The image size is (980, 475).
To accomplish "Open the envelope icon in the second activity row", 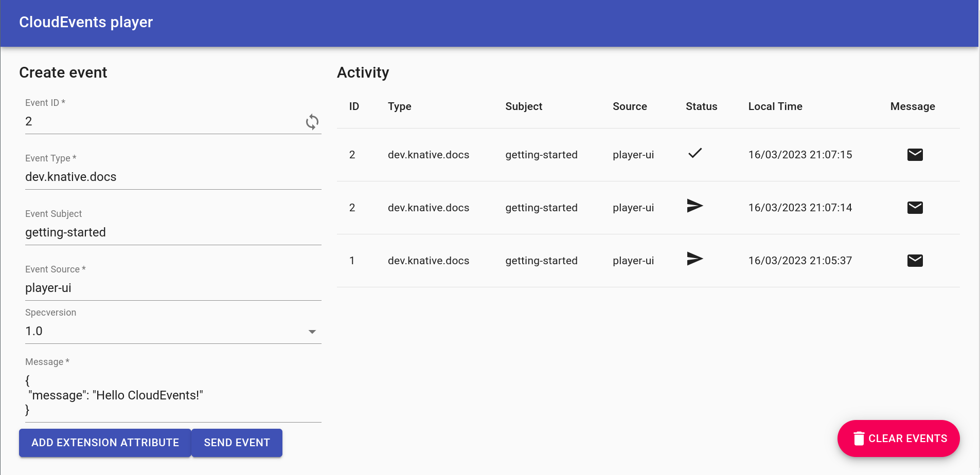I will tap(915, 208).
